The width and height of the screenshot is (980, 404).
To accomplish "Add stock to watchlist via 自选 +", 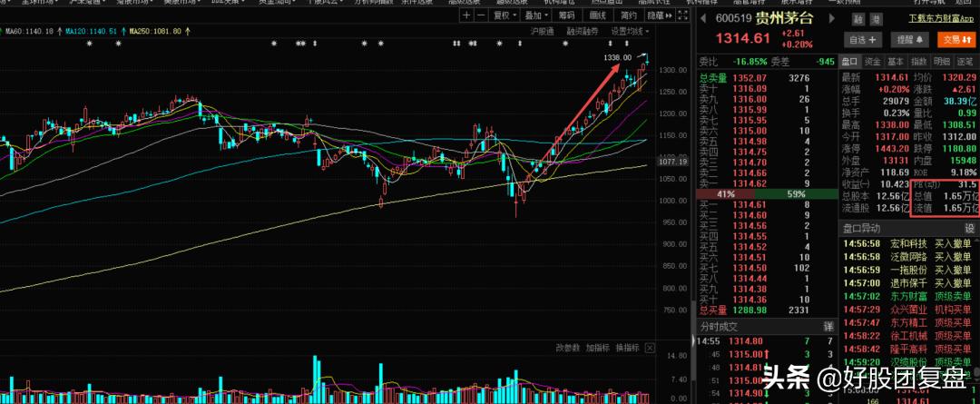I will (863, 39).
